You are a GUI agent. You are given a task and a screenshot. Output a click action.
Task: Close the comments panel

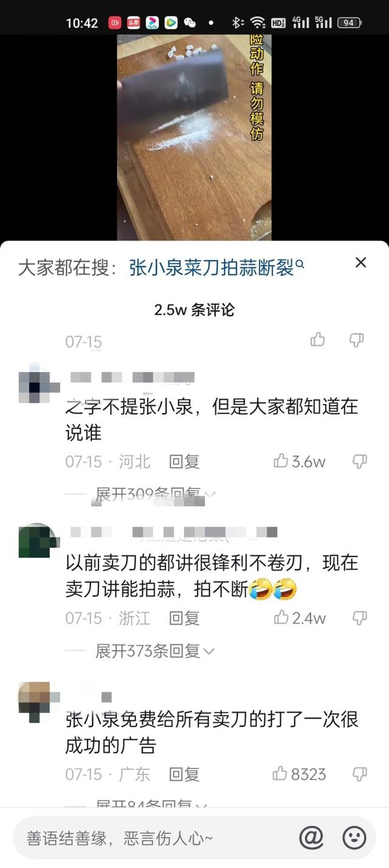361,262
